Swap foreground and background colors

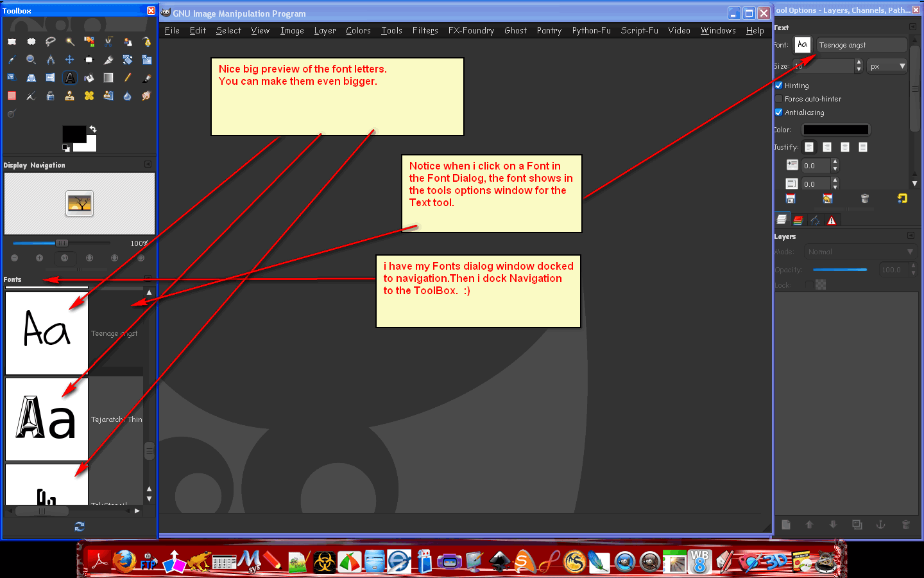click(x=93, y=129)
